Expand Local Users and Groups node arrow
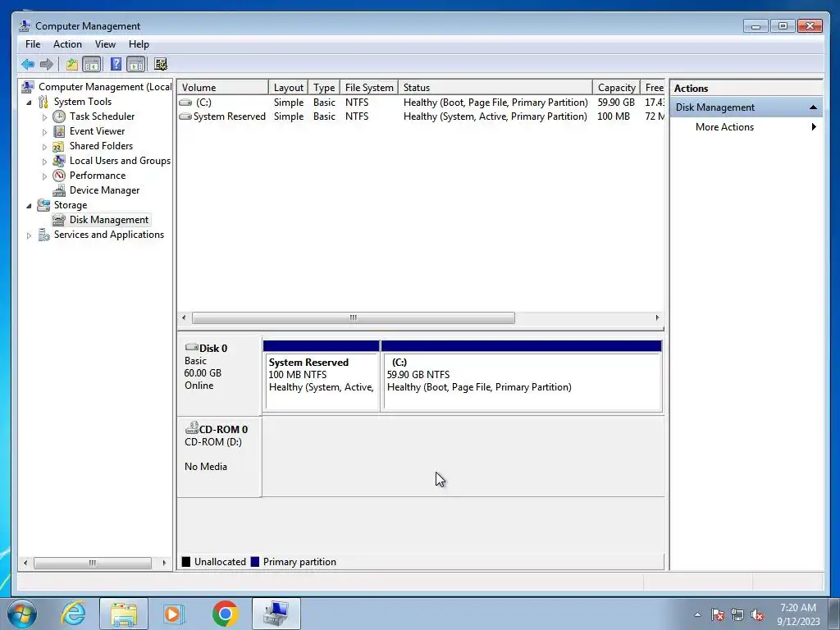The image size is (840, 630). coord(44,162)
